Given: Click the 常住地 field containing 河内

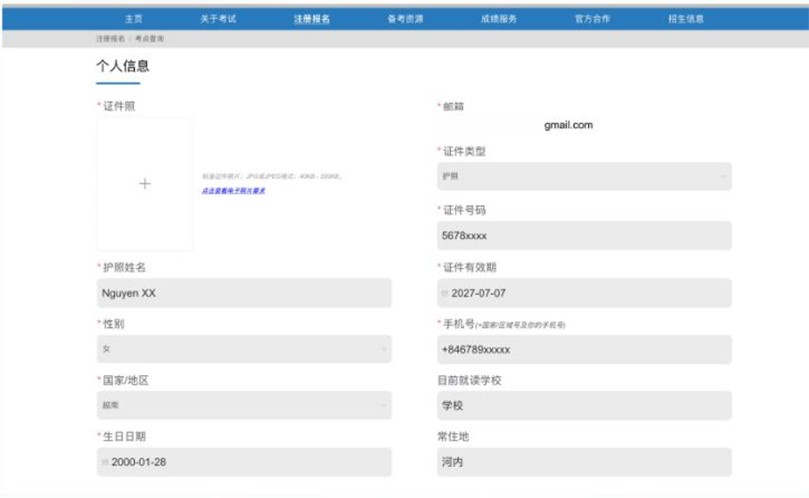Looking at the screenshot, I should point(584,462).
